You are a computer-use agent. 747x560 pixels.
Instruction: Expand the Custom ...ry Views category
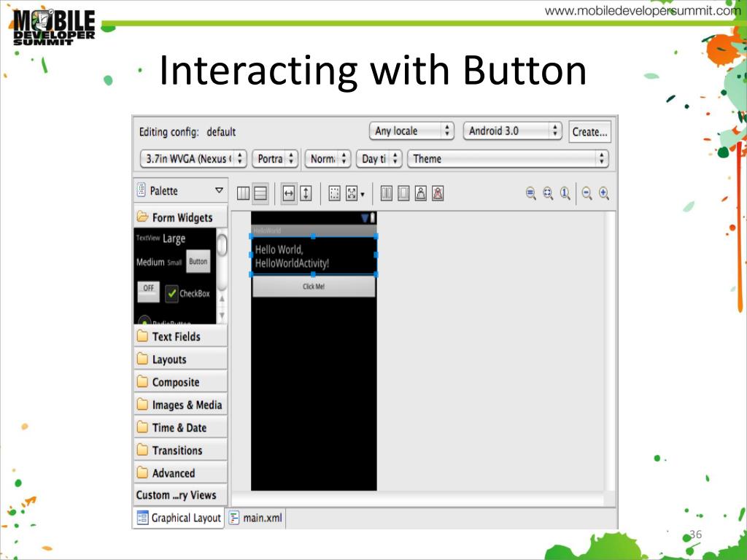tap(181, 495)
